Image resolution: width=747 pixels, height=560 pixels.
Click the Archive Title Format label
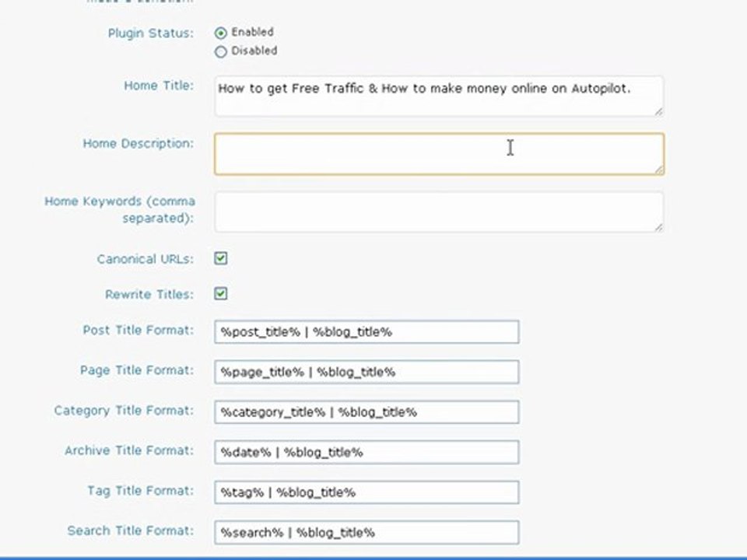129,450
